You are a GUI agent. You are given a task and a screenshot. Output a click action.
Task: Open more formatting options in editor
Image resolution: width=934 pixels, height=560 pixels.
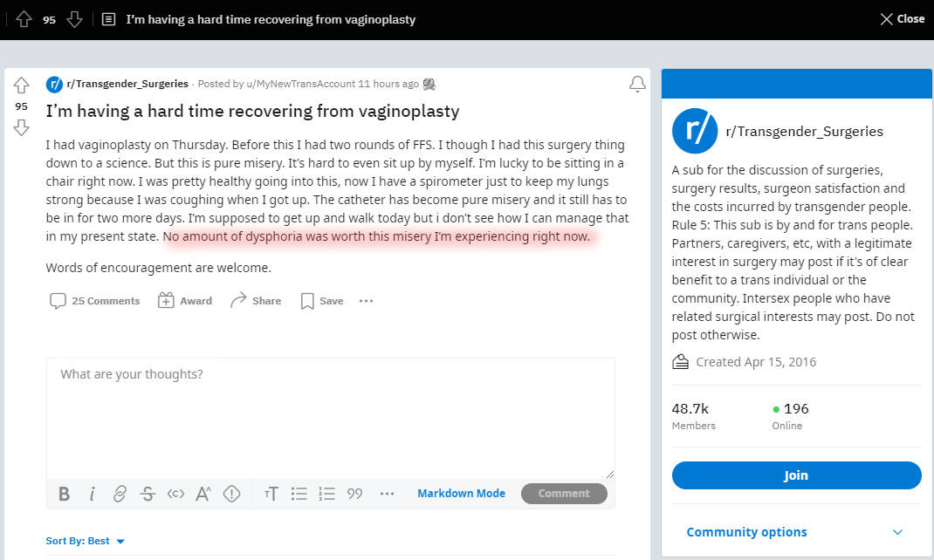pos(388,494)
